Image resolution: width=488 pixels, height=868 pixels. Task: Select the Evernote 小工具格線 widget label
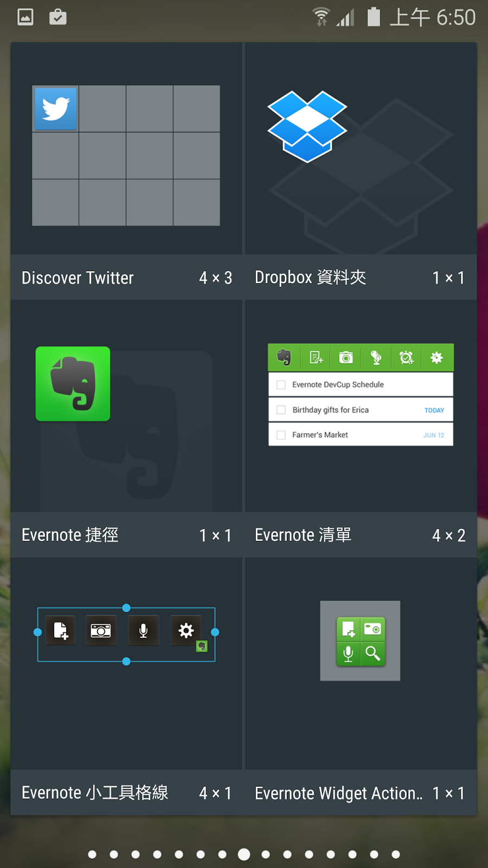click(x=95, y=793)
